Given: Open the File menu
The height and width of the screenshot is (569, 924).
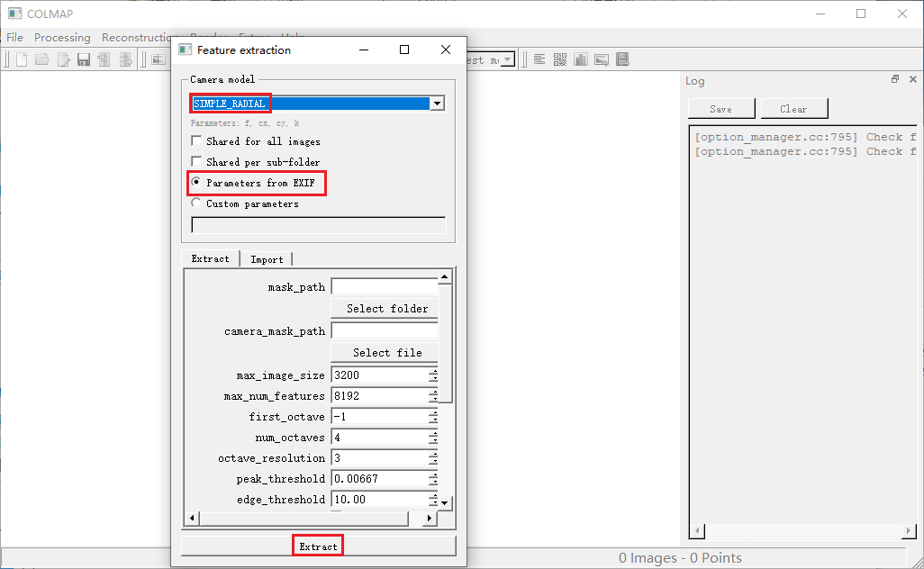Looking at the screenshot, I should 14,37.
